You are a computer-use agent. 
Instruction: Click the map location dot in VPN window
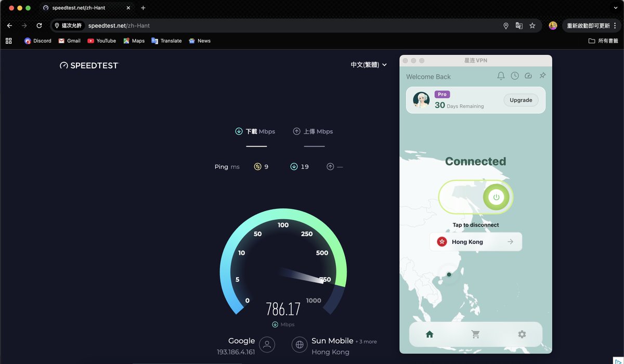(x=449, y=275)
